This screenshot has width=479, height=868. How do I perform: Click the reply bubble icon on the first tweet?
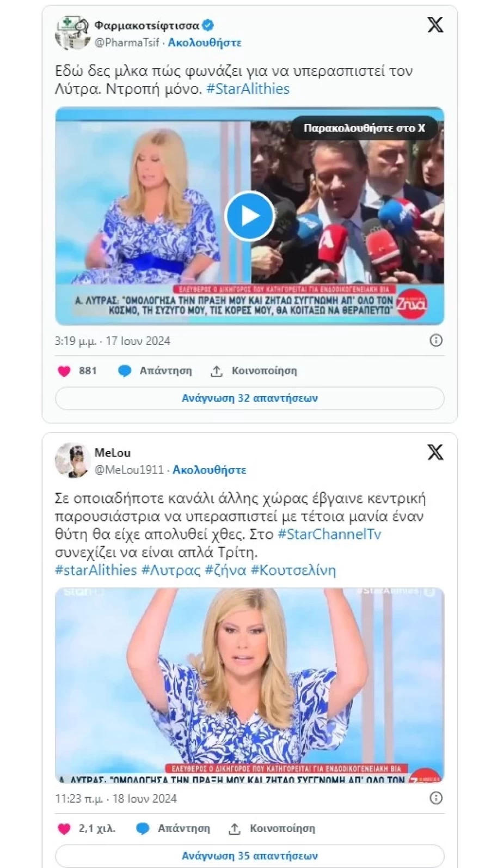click(x=125, y=371)
